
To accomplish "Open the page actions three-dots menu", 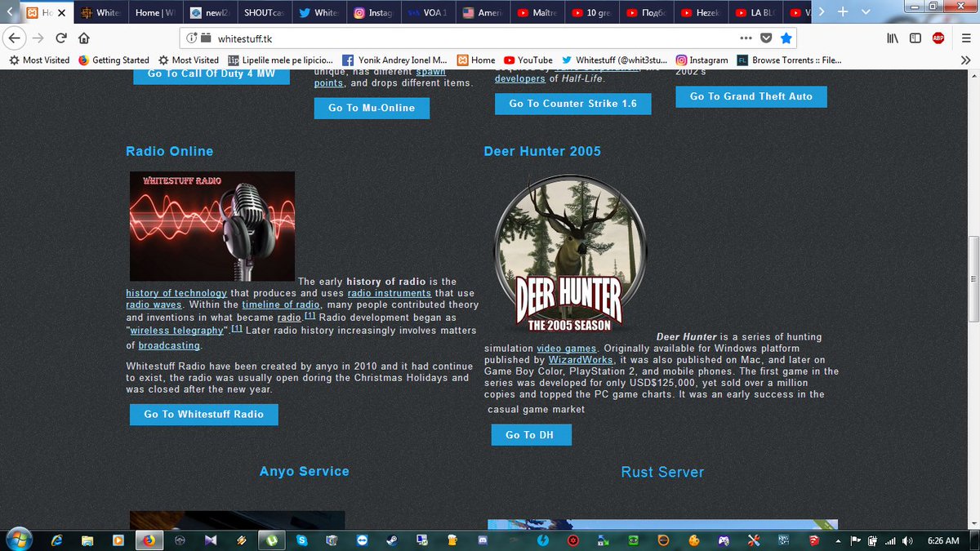I will click(746, 38).
